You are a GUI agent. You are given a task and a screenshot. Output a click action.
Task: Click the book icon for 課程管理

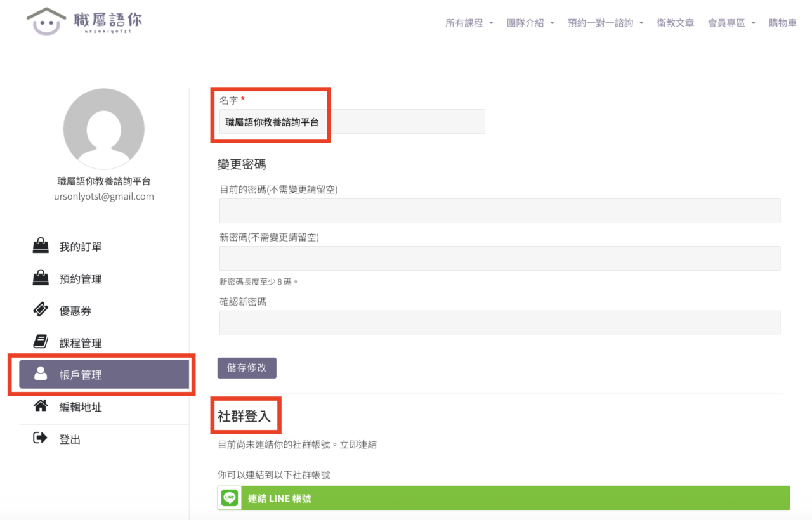click(41, 342)
